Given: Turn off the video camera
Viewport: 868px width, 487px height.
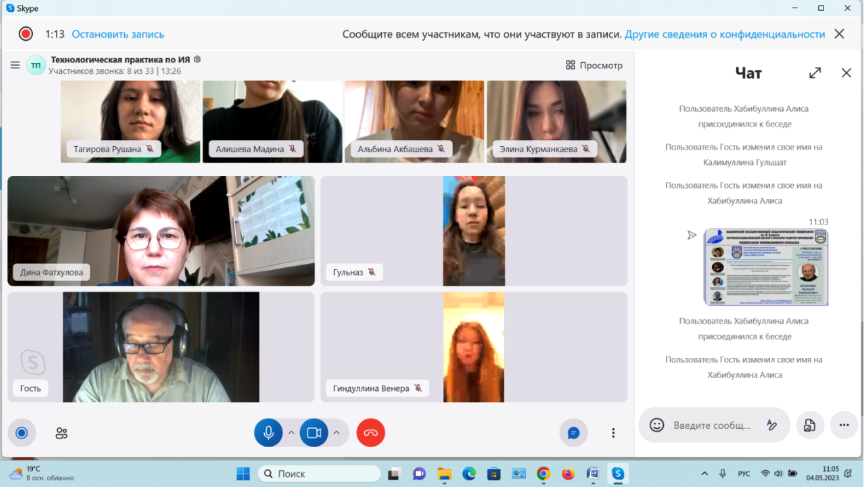Looking at the screenshot, I should pyautogui.click(x=313, y=433).
